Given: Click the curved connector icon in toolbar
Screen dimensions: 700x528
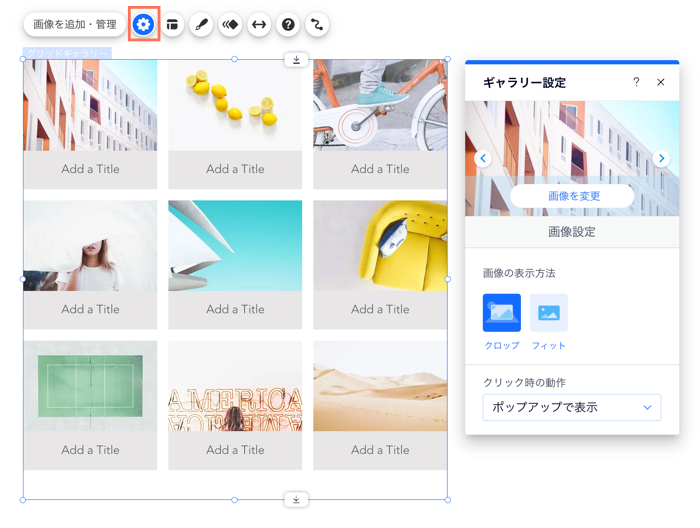Looking at the screenshot, I should 317,24.
